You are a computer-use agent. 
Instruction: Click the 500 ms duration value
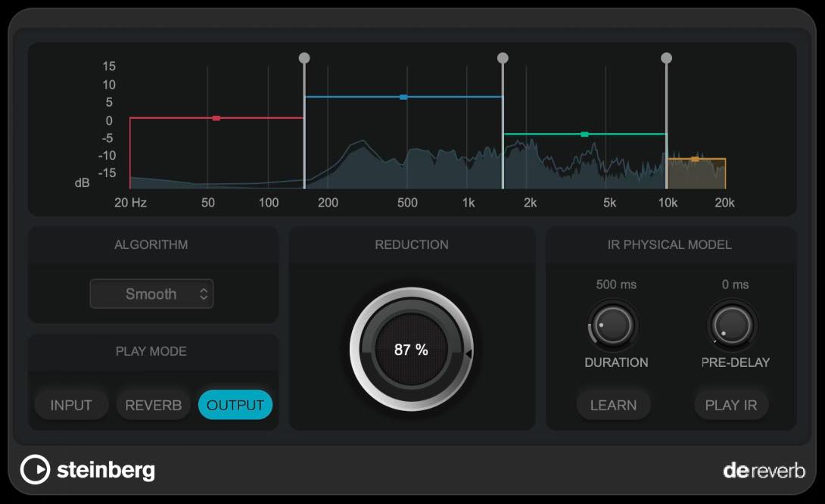[x=616, y=285]
